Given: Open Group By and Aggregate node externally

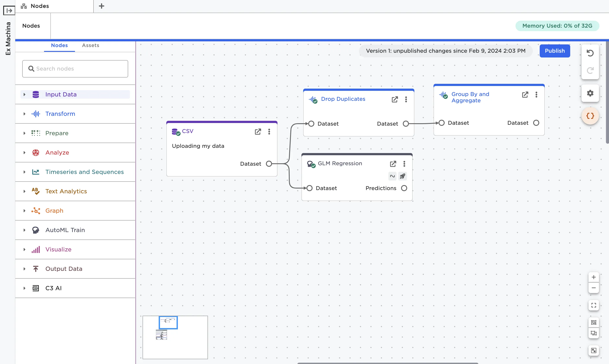Looking at the screenshot, I should pos(525,95).
